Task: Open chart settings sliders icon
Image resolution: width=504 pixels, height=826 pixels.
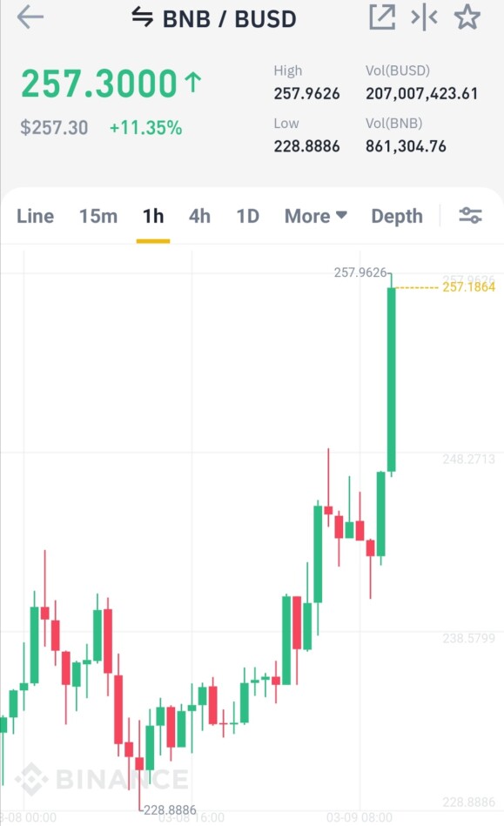Action: point(470,216)
